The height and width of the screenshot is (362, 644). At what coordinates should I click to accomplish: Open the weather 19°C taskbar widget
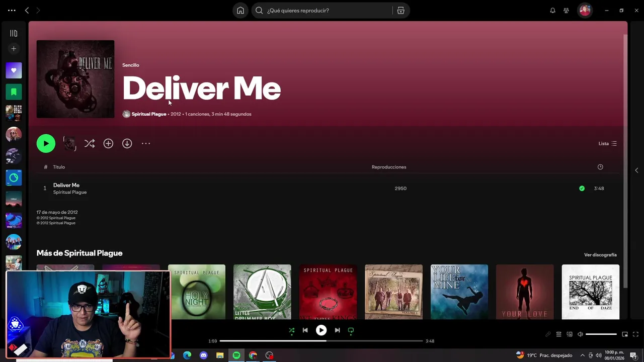click(544, 355)
